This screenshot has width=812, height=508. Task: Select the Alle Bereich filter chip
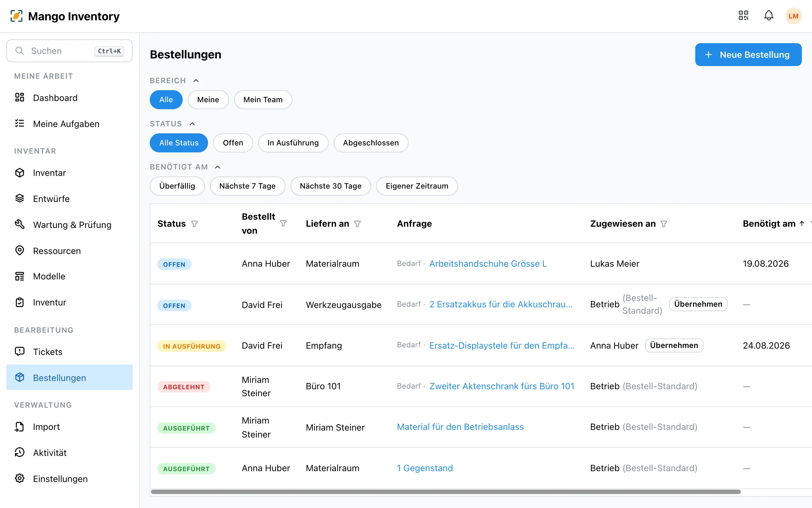166,99
